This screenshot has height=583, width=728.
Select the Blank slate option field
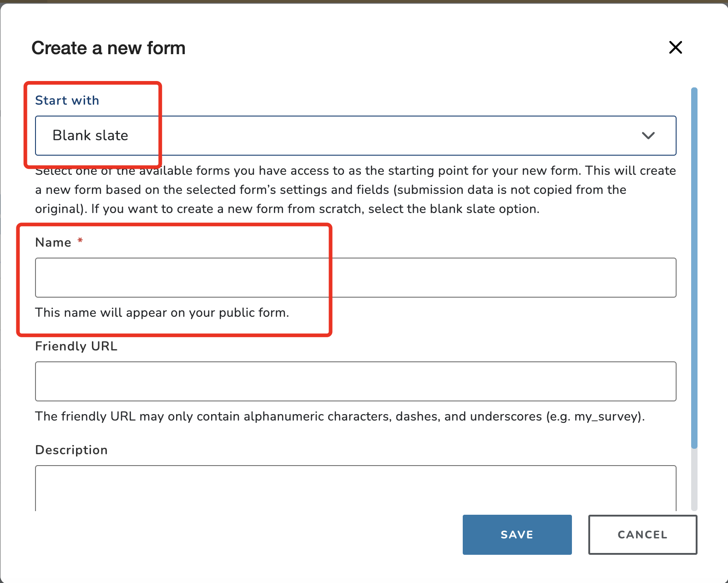click(182, 135)
